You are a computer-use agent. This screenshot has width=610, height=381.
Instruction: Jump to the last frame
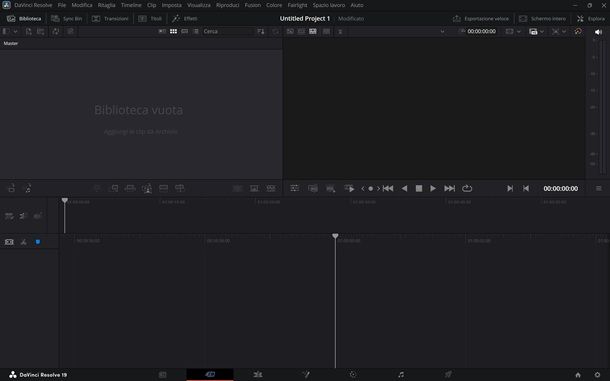click(449, 188)
